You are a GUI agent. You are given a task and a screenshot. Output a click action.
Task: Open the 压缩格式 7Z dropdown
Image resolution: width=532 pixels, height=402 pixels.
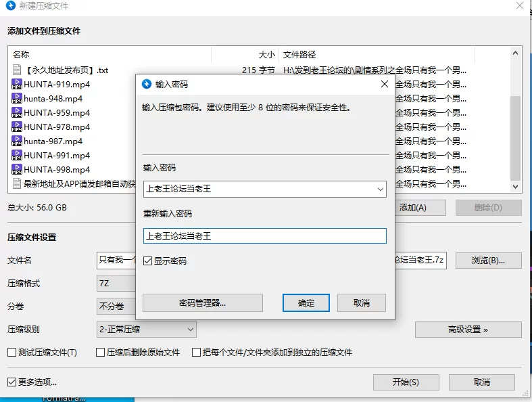point(116,283)
